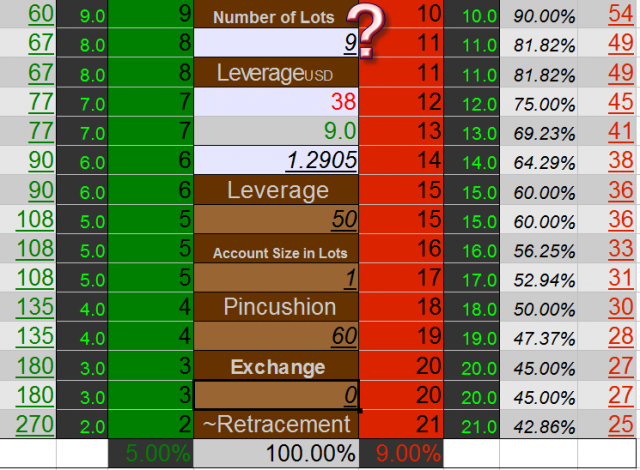This screenshot has height=470, width=640.
Task: Select the red 9.00% cell
Action: pyautogui.click(x=401, y=453)
